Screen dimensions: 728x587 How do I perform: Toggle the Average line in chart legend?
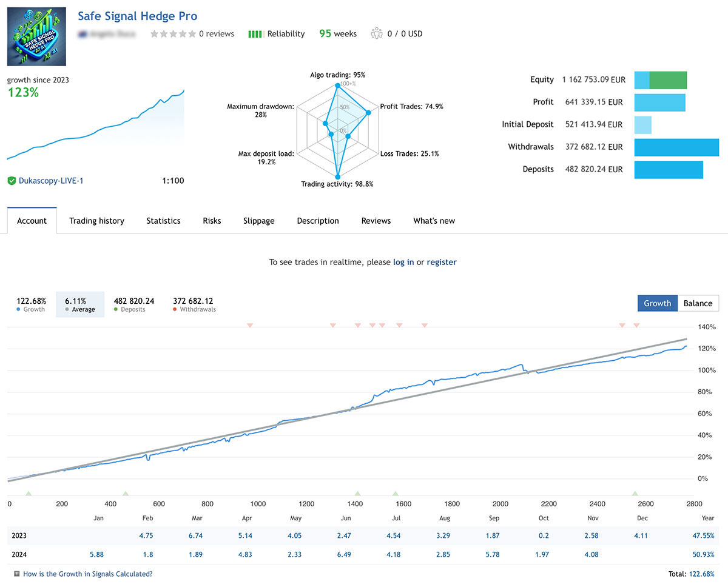click(79, 305)
